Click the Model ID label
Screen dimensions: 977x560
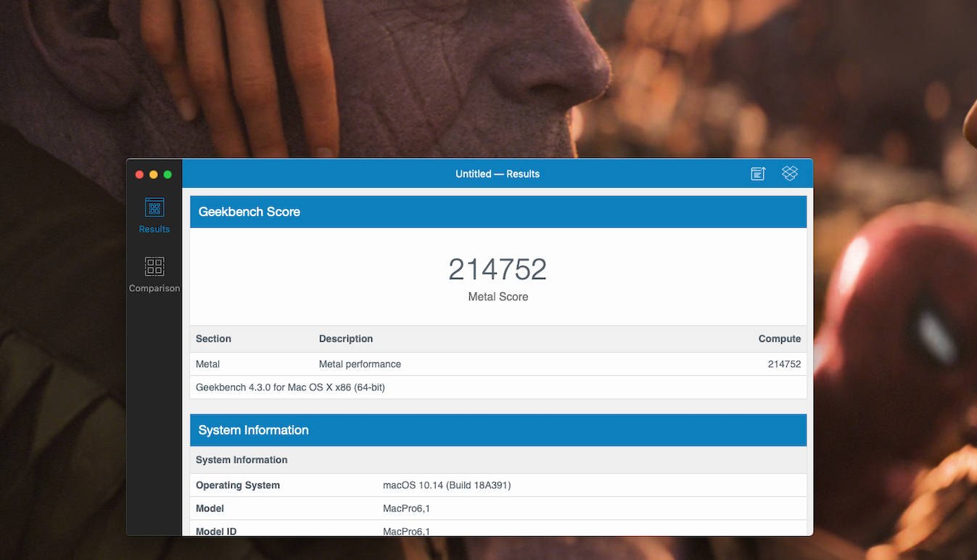point(216,531)
